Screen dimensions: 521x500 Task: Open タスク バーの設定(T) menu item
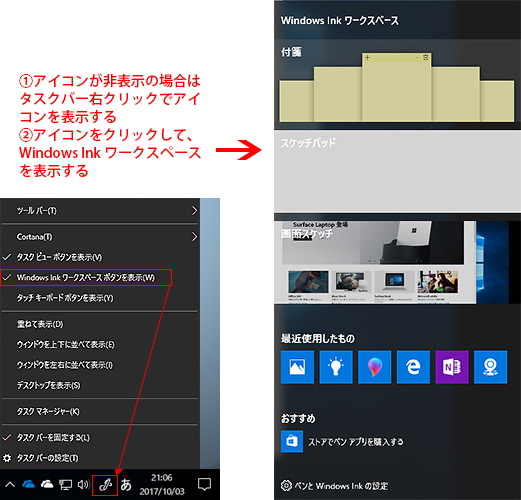[x=100, y=458]
